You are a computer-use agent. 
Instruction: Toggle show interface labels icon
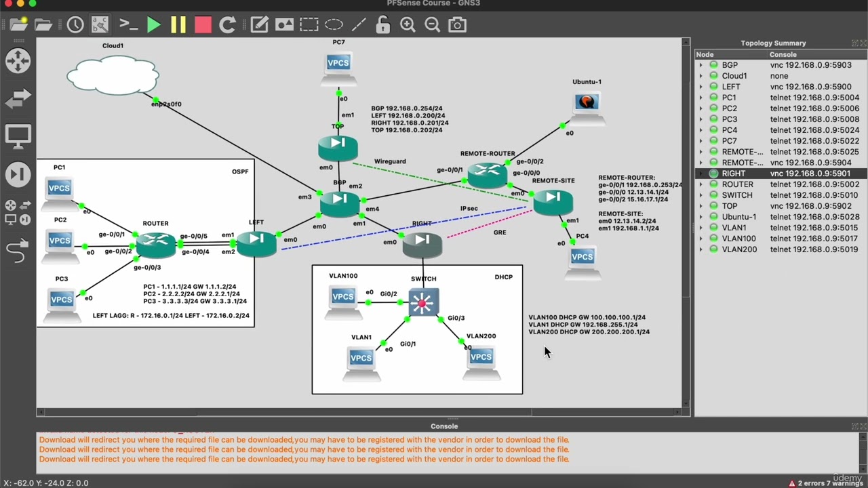(x=100, y=25)
